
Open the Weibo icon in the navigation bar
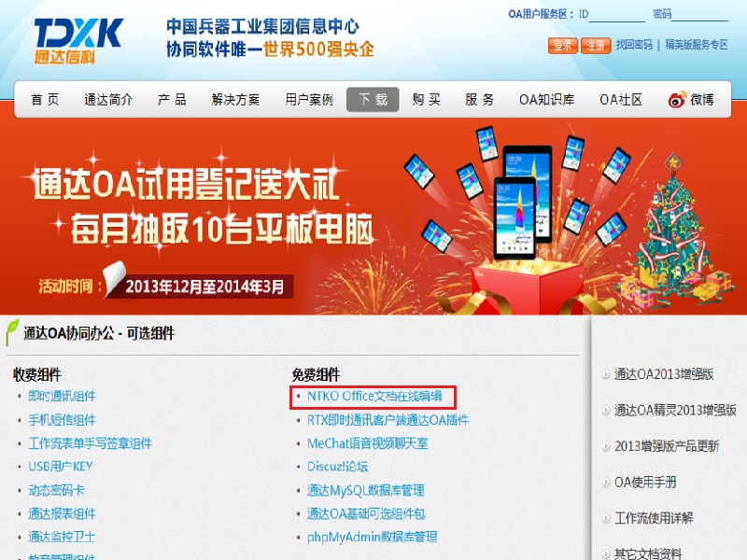coord(677,100)
